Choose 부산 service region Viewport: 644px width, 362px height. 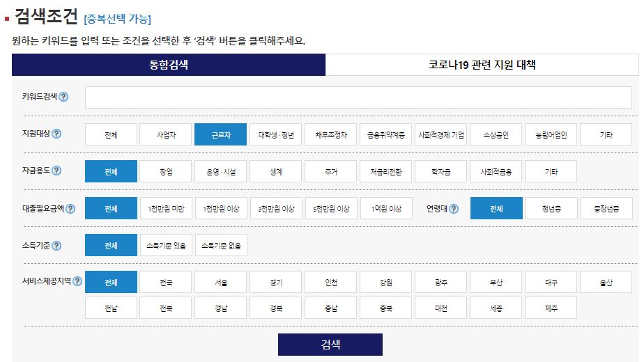pos(496,283)
